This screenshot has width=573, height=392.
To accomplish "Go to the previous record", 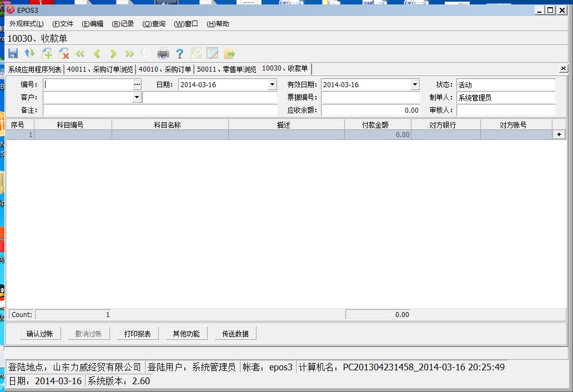I will click(x=97, y=53).
